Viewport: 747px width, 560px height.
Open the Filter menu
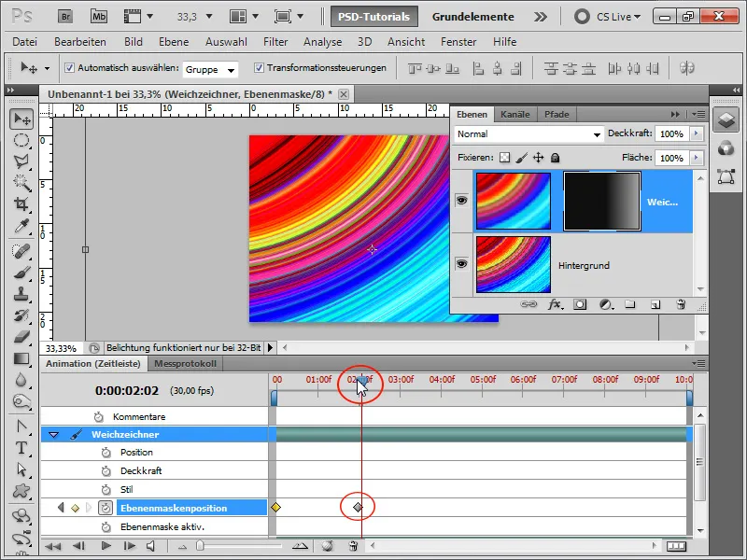click(x=275, y=42)
